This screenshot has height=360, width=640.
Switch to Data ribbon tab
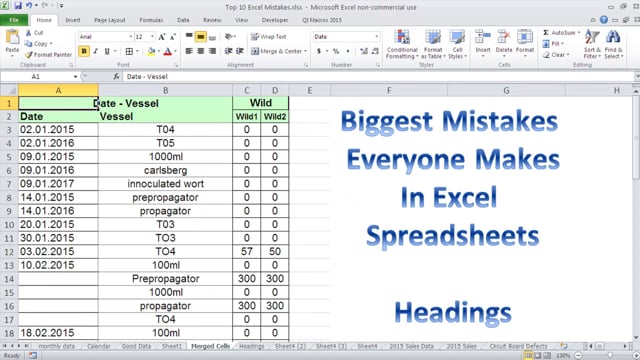coord(183,20)
